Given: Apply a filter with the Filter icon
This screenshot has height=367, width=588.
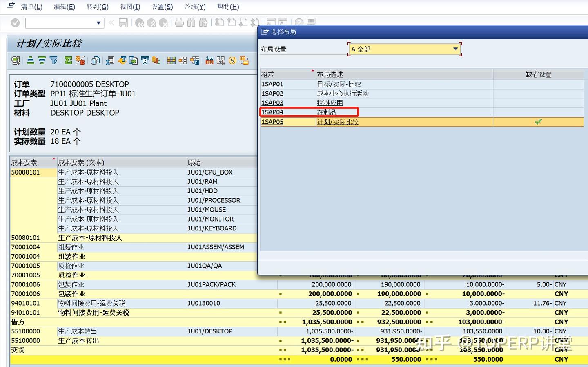Looking at the screenshot, I should click(x=53, y=60).
